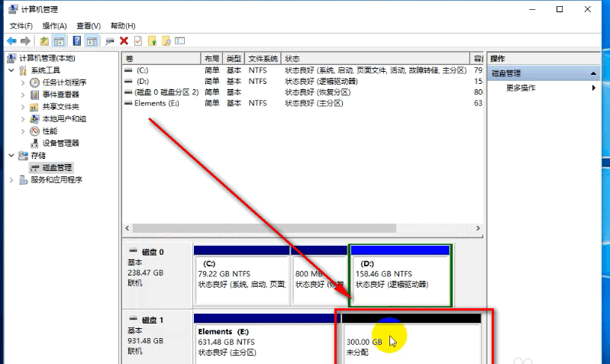Sort volumes by 文件系统 column header
The image size is (610, 364).
click(263, 59)
